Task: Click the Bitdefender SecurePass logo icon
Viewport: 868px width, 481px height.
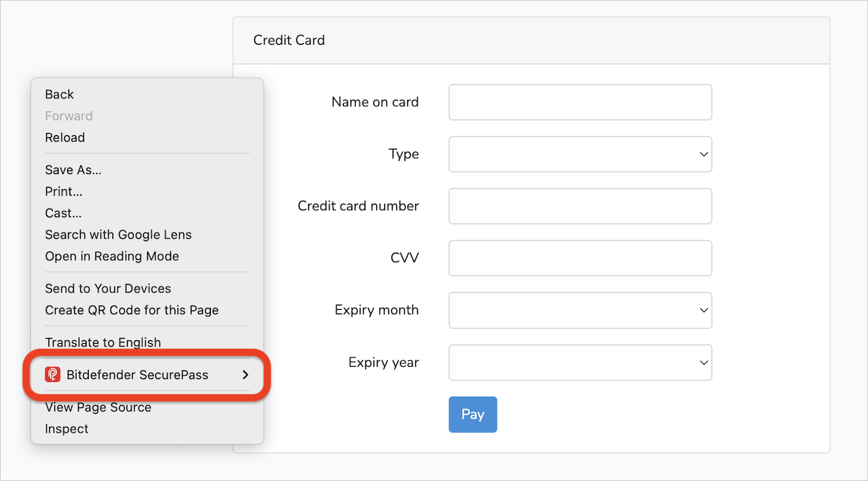Action: pos(53,375)
